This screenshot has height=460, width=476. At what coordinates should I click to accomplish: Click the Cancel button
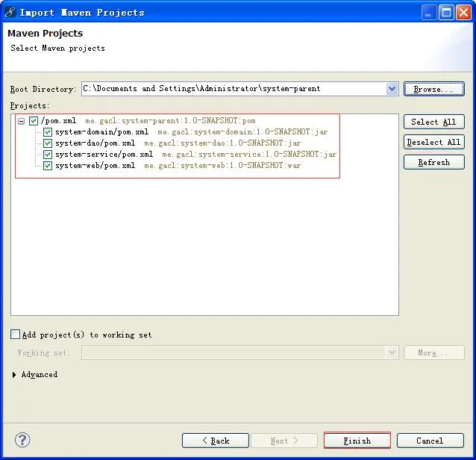(x=430, y=441)
